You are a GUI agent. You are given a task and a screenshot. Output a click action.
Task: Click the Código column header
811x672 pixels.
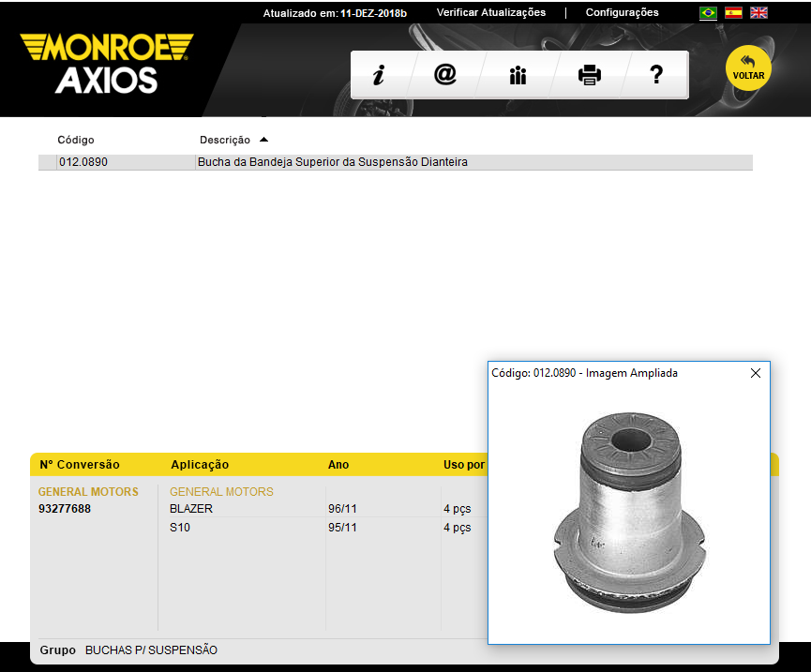(x=76, y=140)
